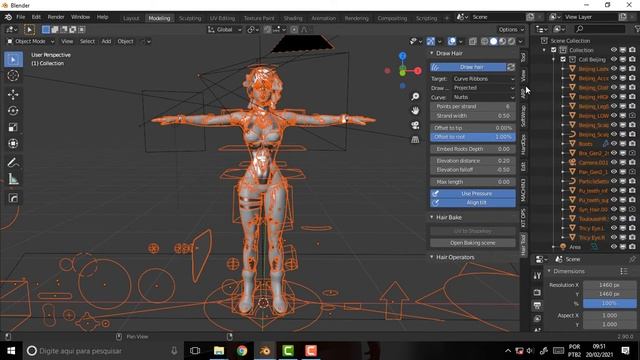Open the Render menu

(x=56, y=17)
